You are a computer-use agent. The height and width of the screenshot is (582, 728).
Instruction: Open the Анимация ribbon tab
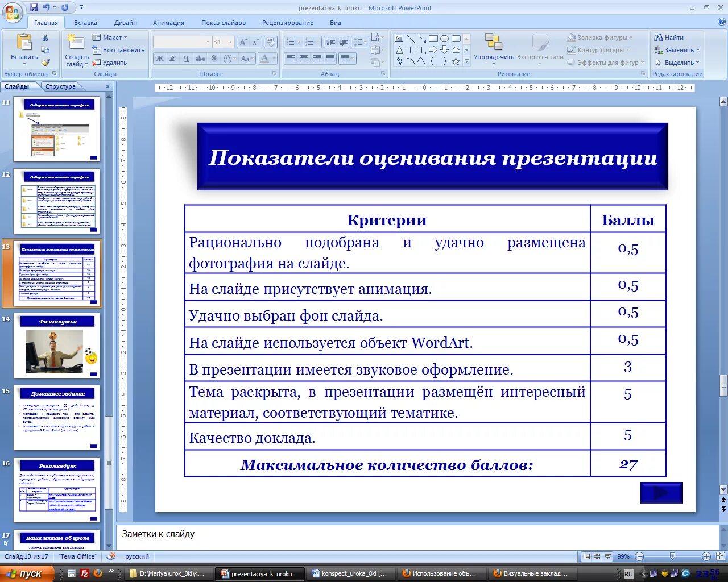(x=168, y=23)
